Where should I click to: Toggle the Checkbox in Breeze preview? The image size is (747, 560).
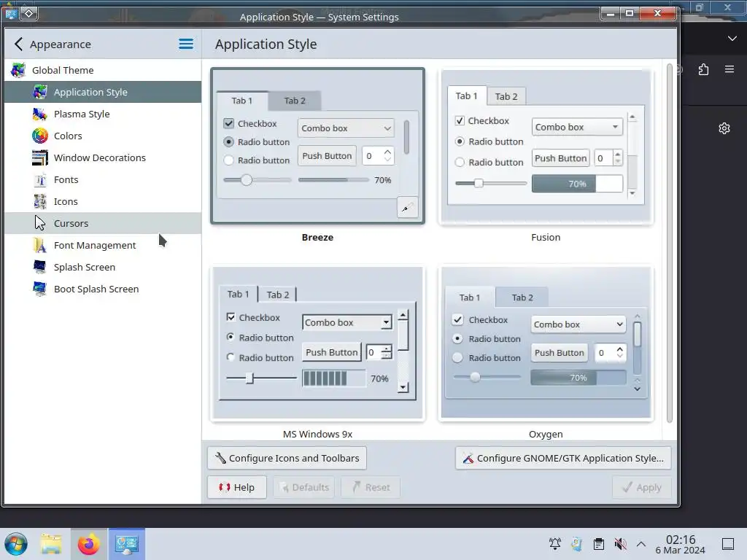point(228,123)
